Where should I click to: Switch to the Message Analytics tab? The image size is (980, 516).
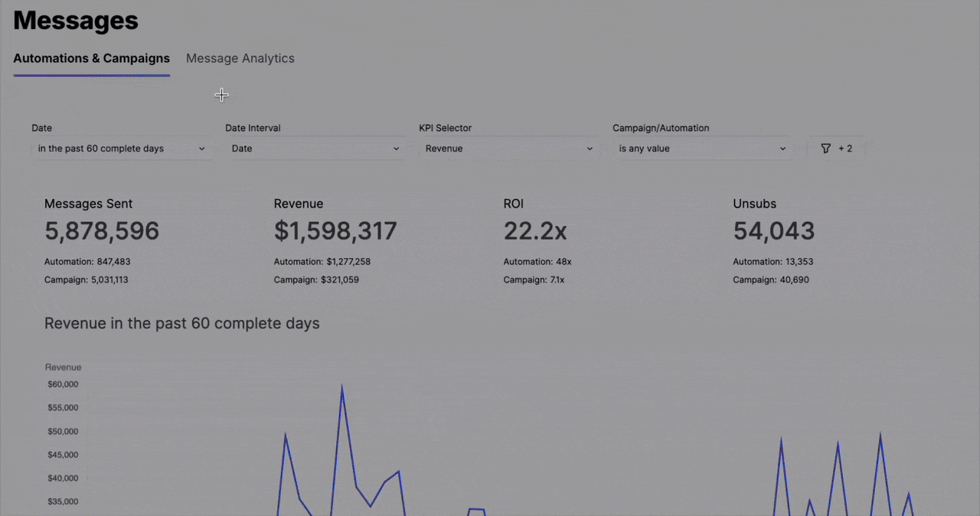click(x=240, y=58)
